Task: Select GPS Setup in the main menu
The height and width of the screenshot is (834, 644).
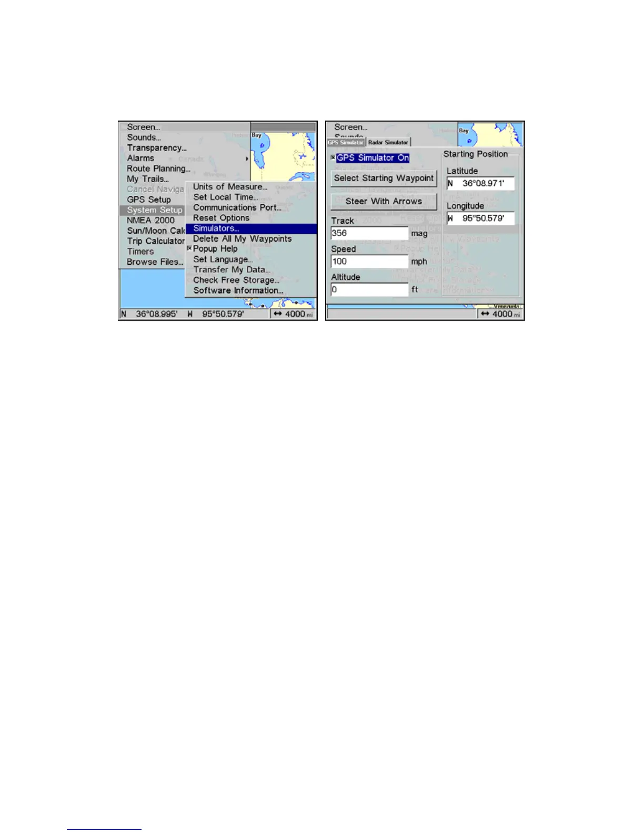Action: [149, 200]
